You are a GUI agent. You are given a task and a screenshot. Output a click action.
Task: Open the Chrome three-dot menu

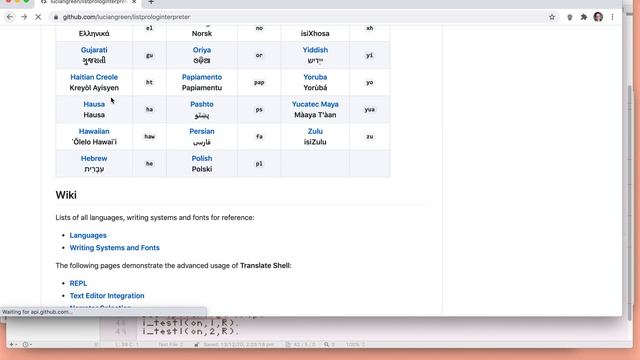[612, 17]
